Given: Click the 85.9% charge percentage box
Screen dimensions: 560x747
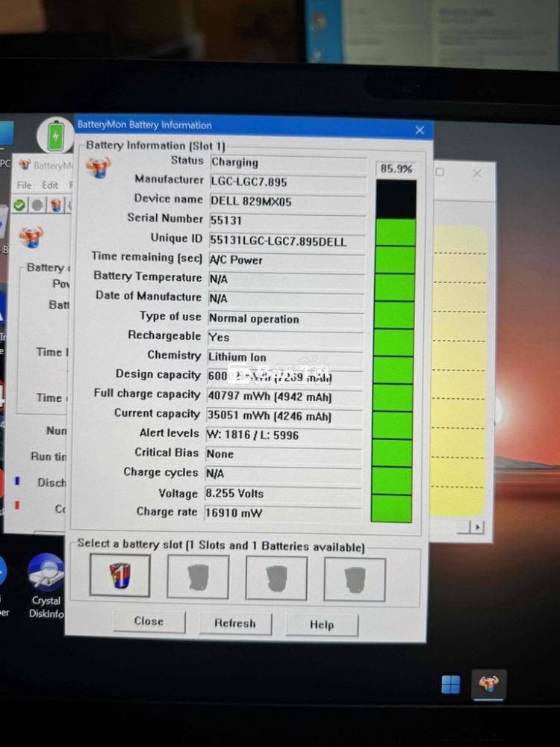Looking at the screenshot, I should [x=396, y=169].
